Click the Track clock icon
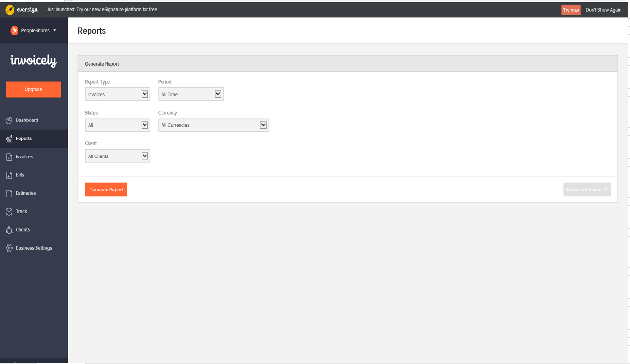The height and width of the screenshot is (364, 630). click(x=9, y=211)
